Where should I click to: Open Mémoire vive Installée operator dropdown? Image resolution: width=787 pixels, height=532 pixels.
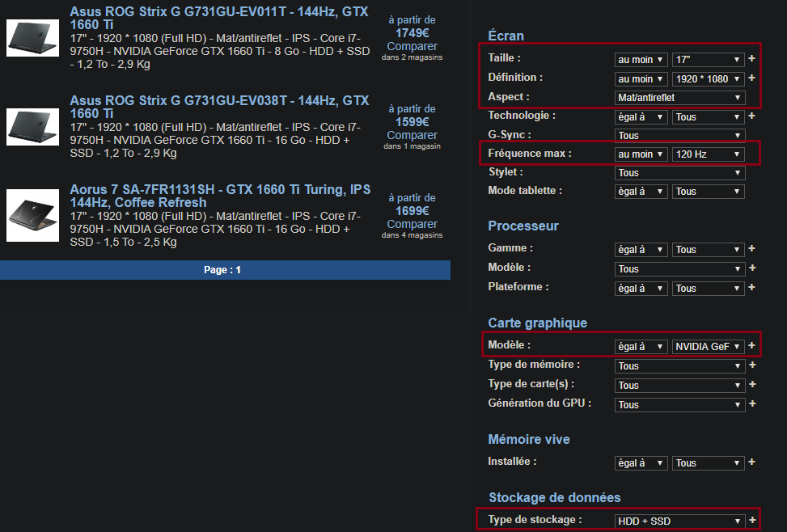click(x=641, y=463)
